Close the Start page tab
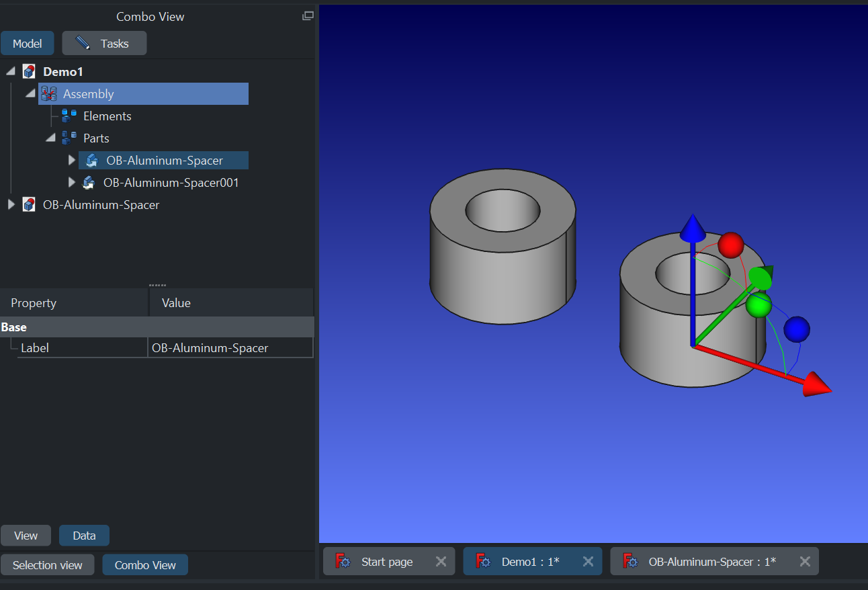The height and width of the screenshot is (590, 868). pyautogui.click(x=441, y=561)
